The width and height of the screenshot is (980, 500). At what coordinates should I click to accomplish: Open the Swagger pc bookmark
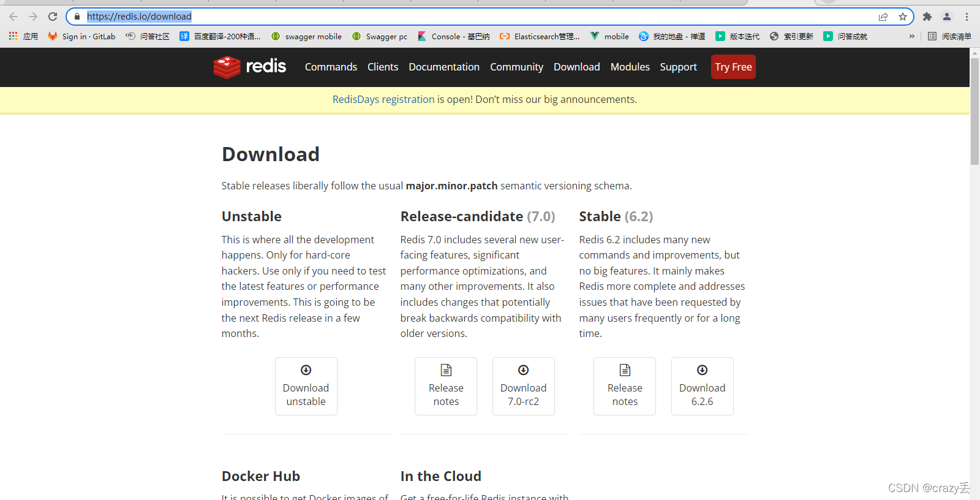[380, 36]
